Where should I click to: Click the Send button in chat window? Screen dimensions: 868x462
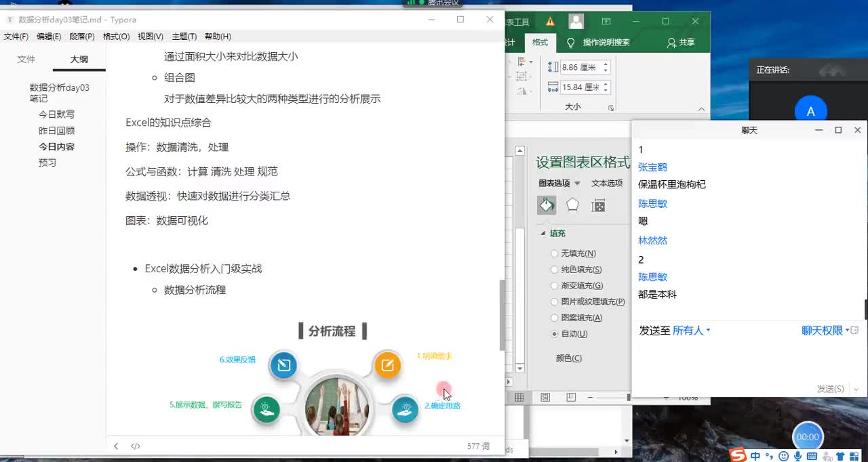tap(830, 389)
